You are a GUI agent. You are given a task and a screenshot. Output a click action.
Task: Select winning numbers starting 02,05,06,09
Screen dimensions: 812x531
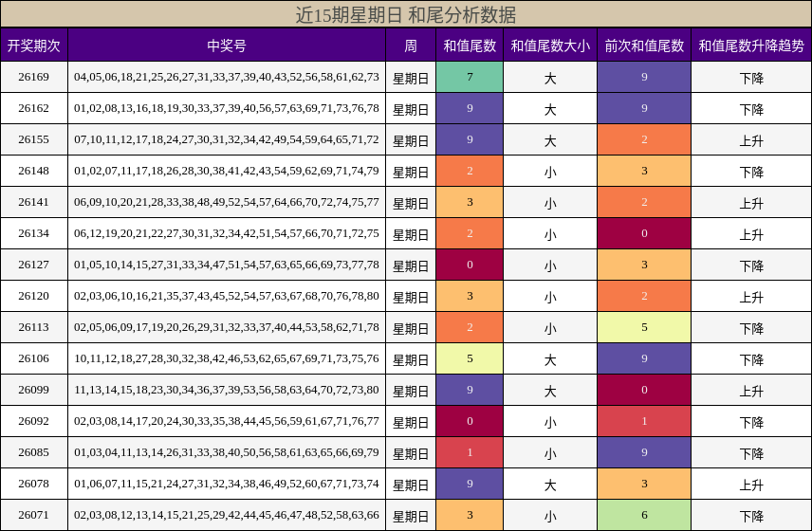[x=227, y=327]
